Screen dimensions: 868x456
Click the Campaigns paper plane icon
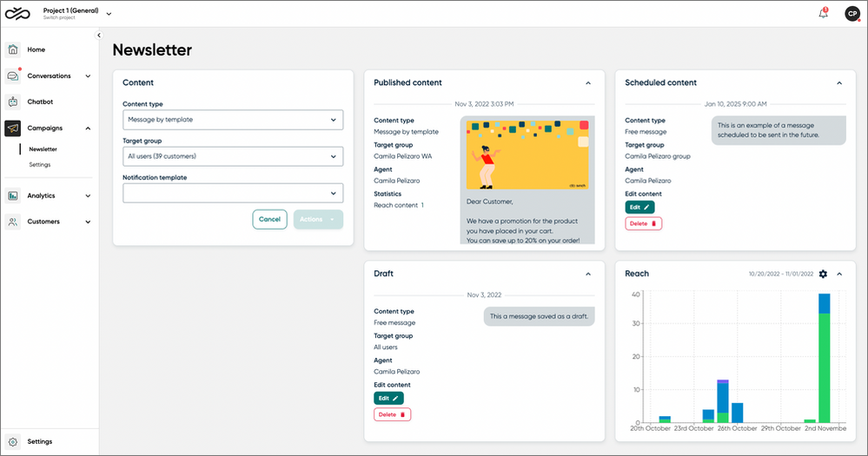click(13, 128)
